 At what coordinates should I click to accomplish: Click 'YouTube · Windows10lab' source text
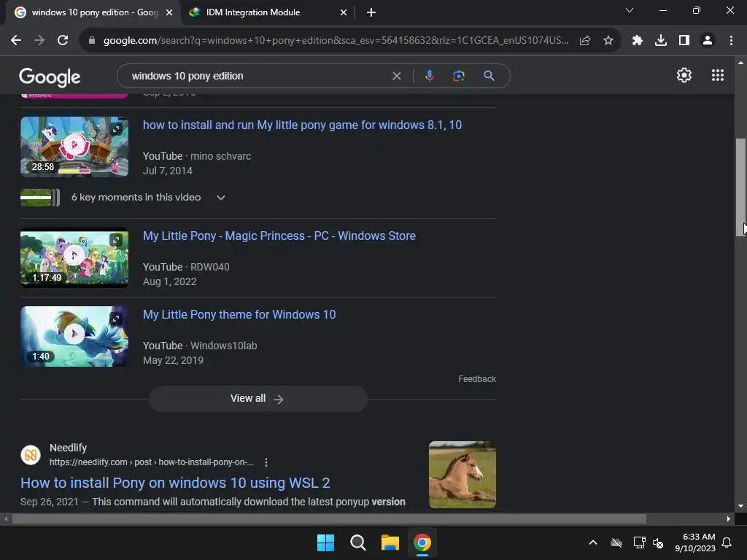click(200, 346)
